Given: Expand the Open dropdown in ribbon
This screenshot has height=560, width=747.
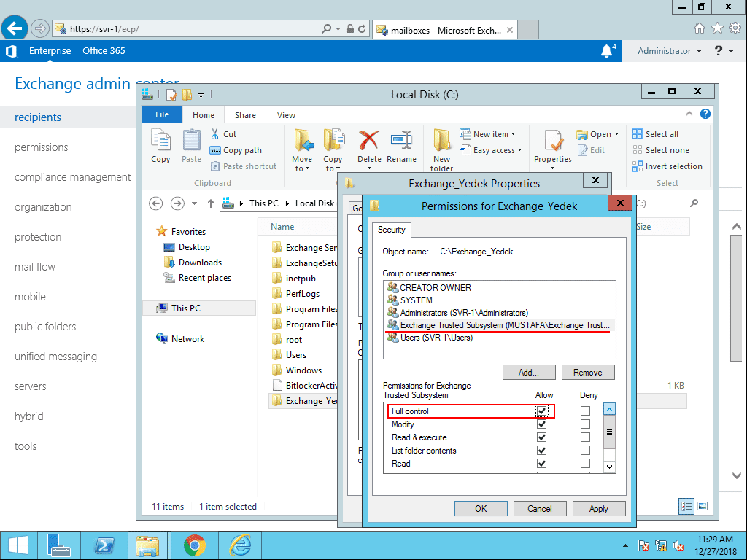Looking at the screenshot, I should click(x=616, y=134).
